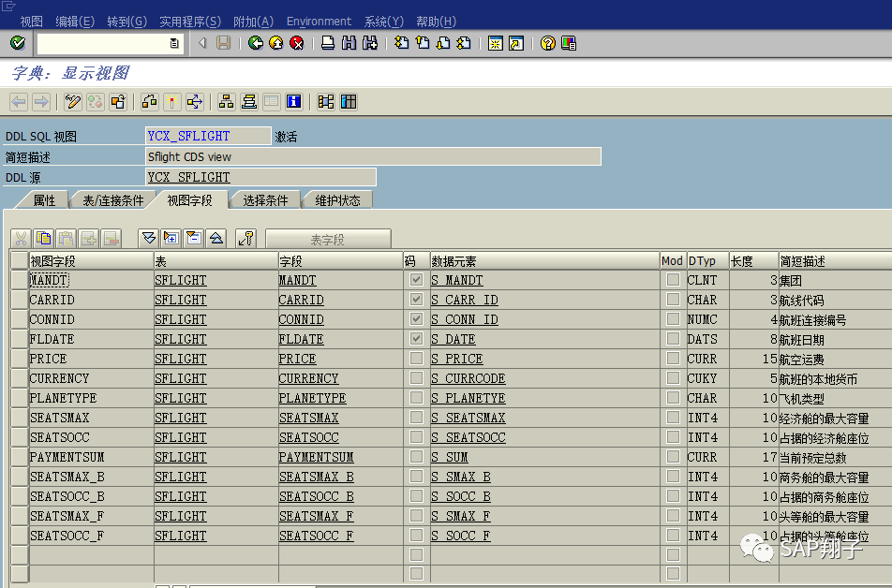Click the object hierarchy icon
The image size is (892, 588).
coord(226,102)
